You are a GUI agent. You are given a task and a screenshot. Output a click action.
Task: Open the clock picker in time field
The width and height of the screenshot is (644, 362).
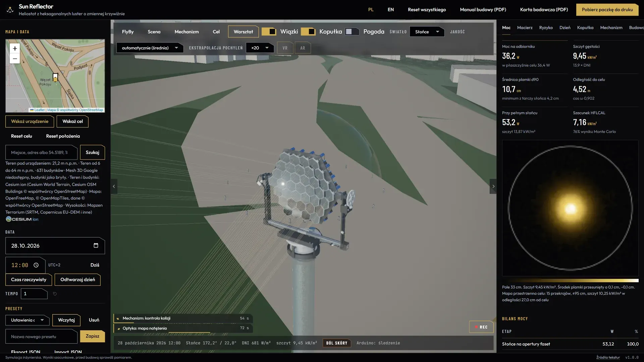(36, 265)
